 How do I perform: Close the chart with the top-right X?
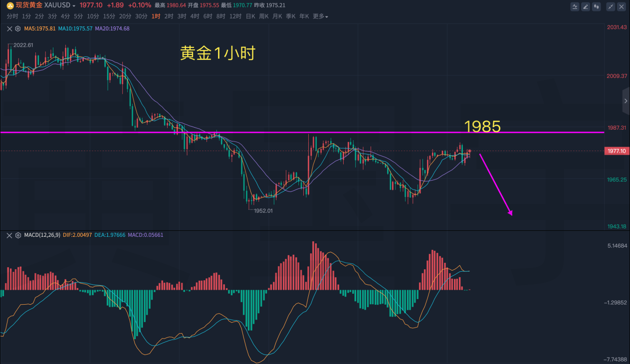(622, 6)
